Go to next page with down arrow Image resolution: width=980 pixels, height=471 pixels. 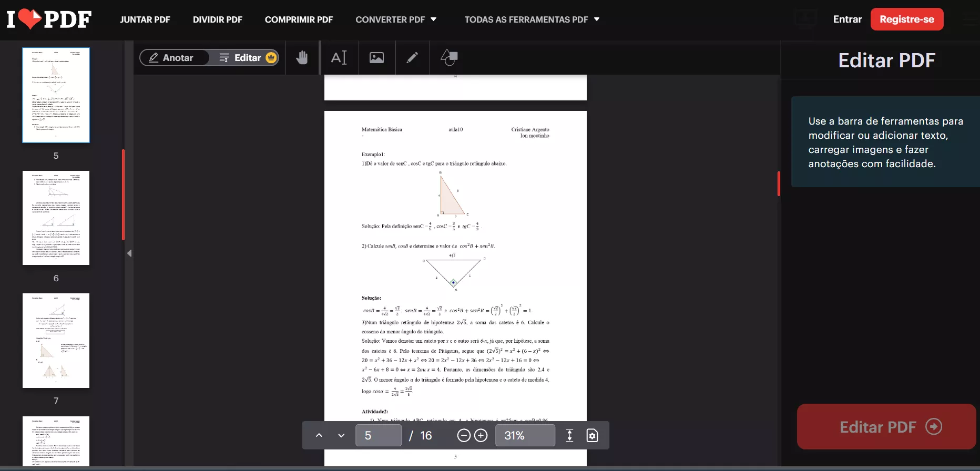[341, 435]
